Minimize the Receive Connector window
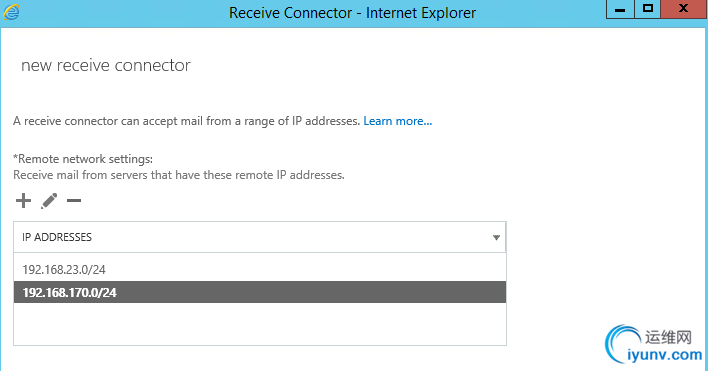708x371 pixels. click(x=620, y=9)
